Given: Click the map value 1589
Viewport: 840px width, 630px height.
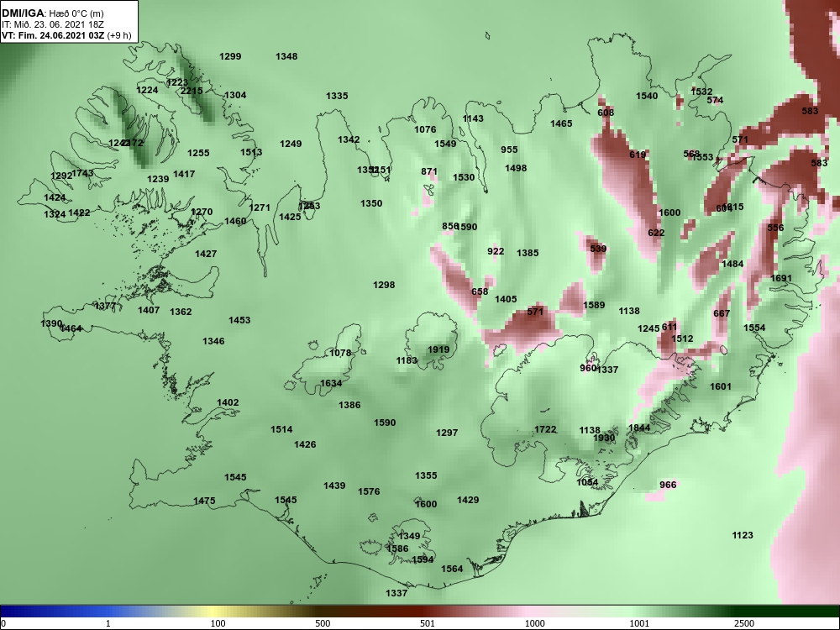Looking at the screenshot, I should point(594,305).
